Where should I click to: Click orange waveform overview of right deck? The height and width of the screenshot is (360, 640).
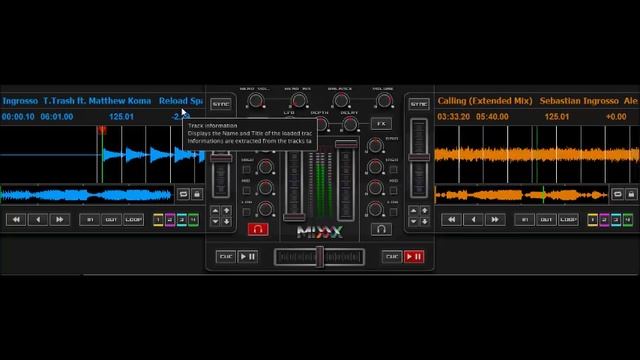tap(522, 195)
